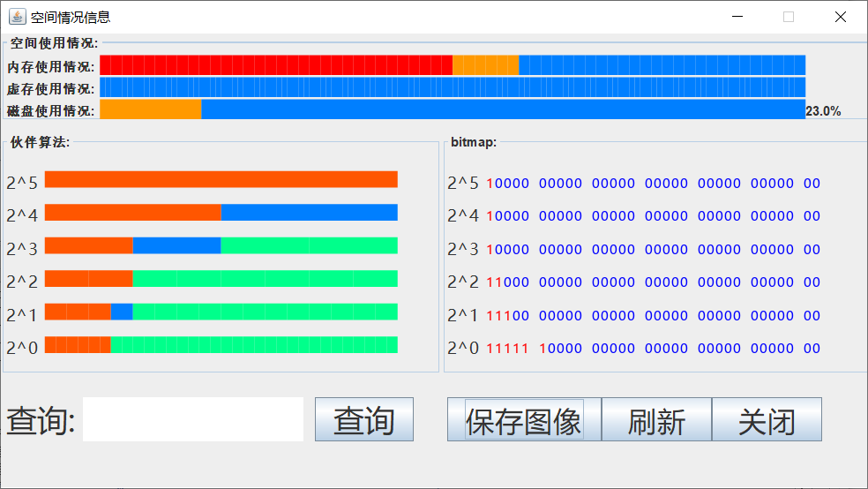Click the 2^5 bitmap row first group 10000
Screen dimensions: 868x489
[x=507, y=184]
